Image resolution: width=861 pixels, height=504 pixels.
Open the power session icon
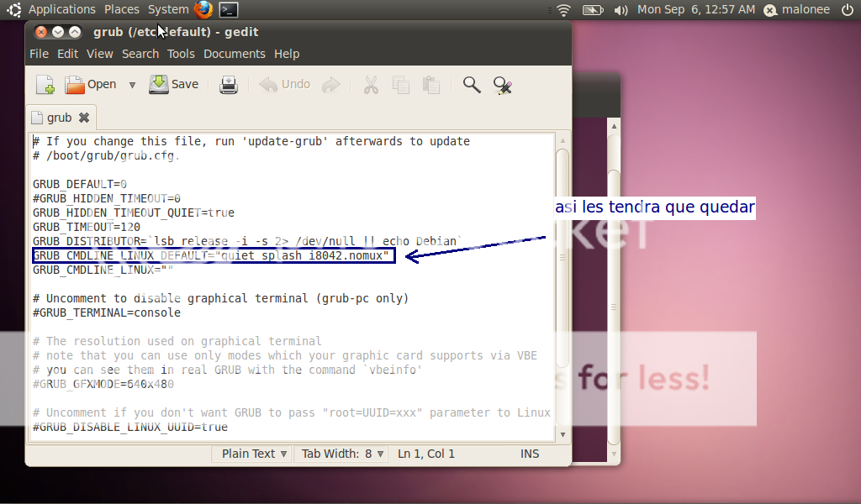[x=848, y=9]
